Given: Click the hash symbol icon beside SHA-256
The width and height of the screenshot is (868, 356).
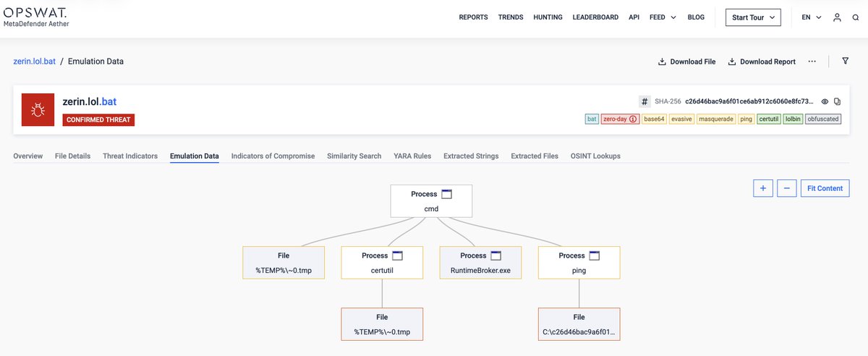Looking at the screenshot, I should click(x=644, y=101).
